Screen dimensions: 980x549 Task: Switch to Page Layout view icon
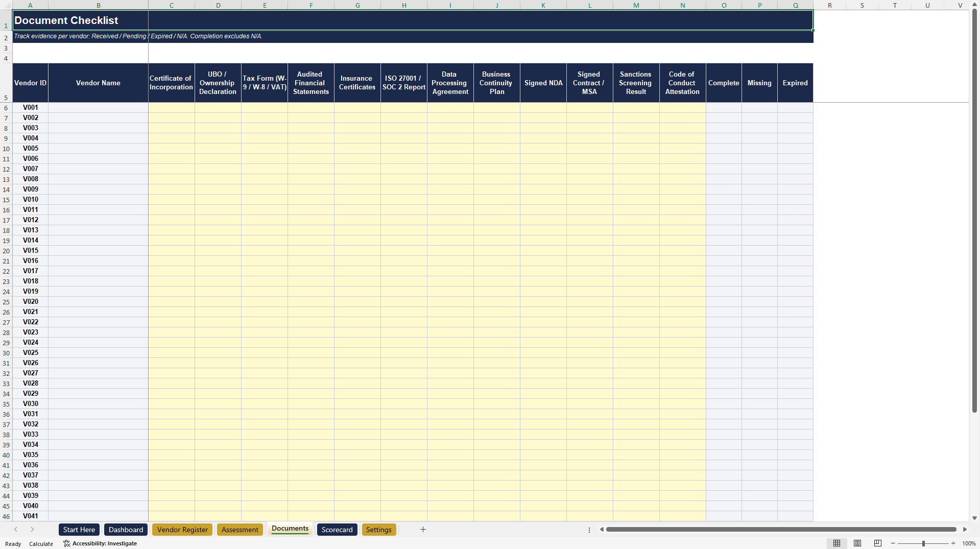point(857,543)
